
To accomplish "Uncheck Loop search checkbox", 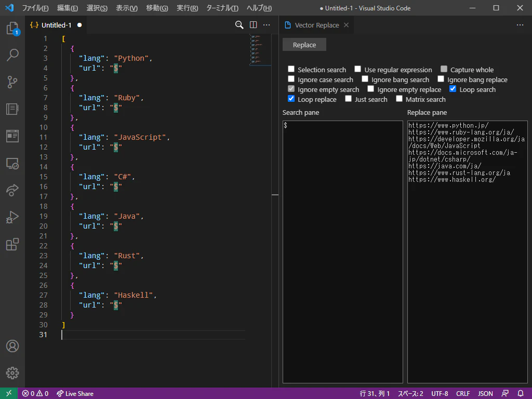I will pos(453,89).
